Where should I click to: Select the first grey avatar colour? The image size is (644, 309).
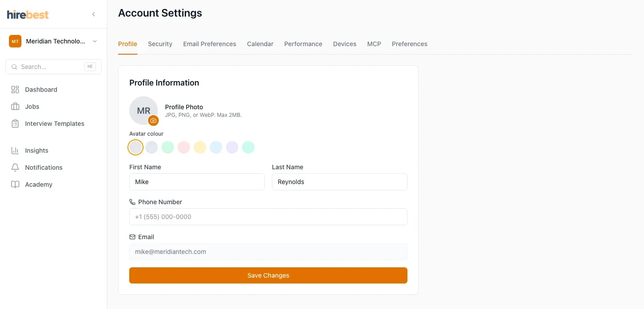136,147
